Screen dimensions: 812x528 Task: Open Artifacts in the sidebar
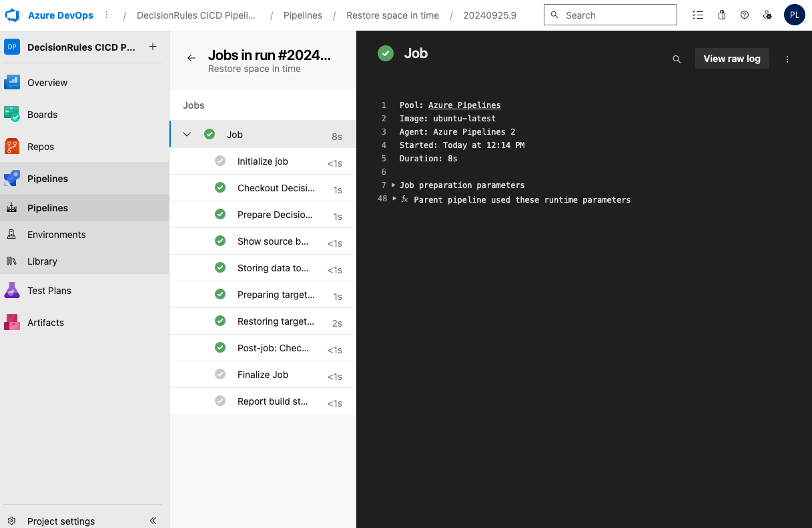[x=45, y=323]
